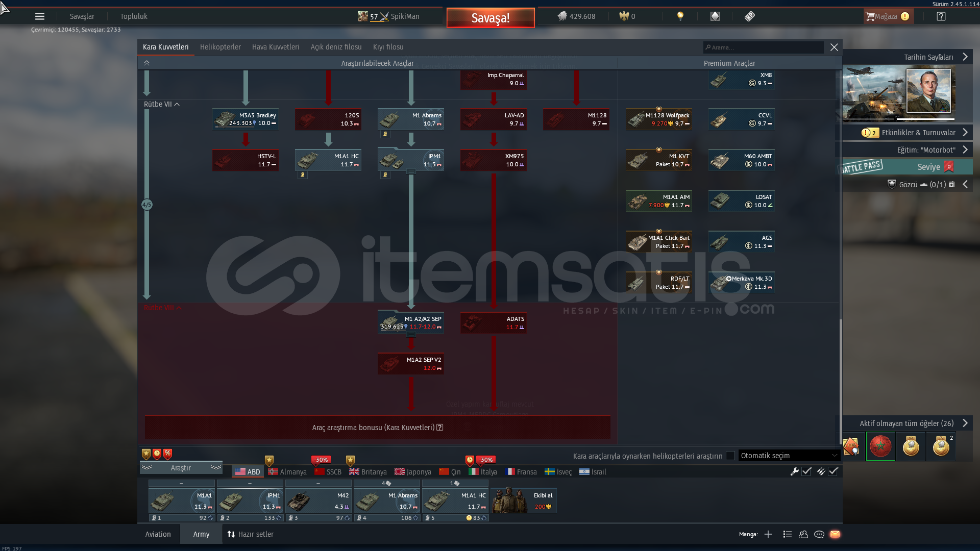The height and width of the screenshot is (551, 980).
Task: Select M1A2 SEP V2 in tech tree
Action: (x=411, y=364)
